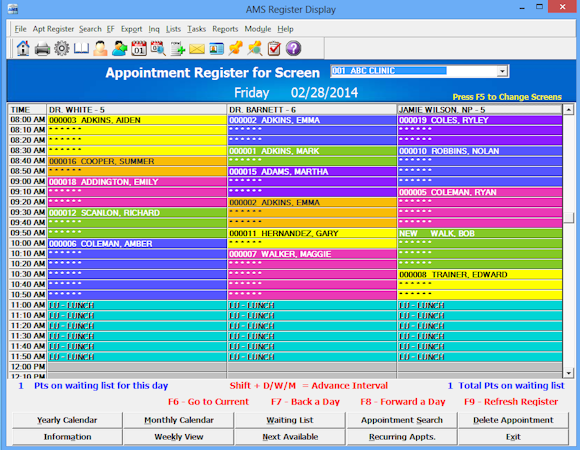Viewport: 580px width, 450px height.
Task: Select appointment 000010 ROBBINS, NOLAN
Action: [x=480, y=151]
